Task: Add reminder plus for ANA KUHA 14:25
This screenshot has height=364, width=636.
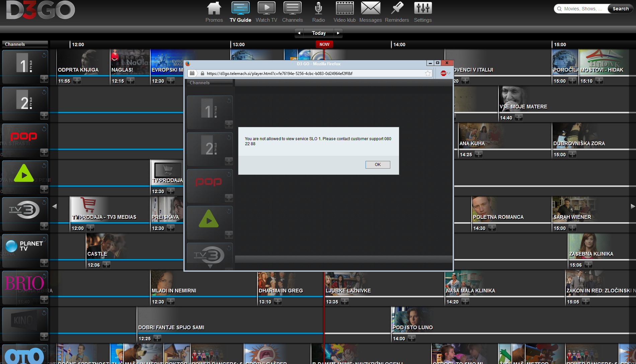Action: click(479, 154)
